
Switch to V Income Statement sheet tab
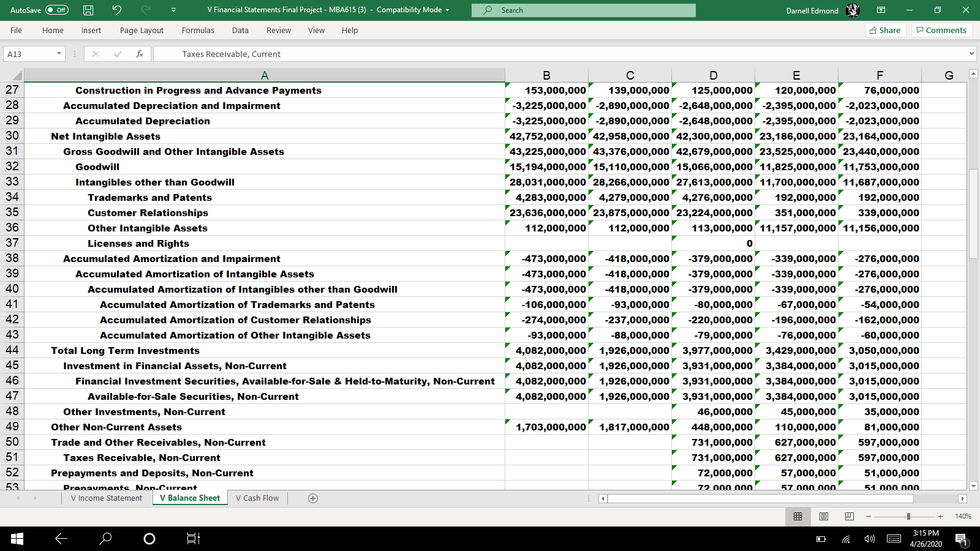click(x=107, y=498)
